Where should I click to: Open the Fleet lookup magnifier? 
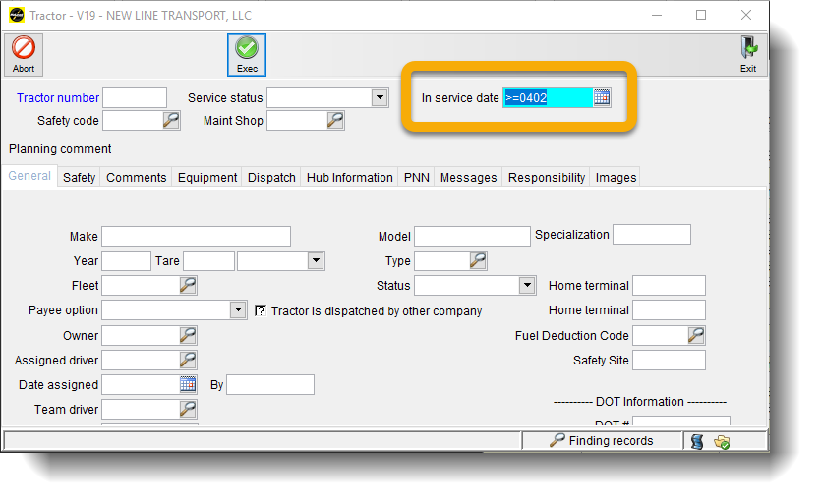[188, 285]
